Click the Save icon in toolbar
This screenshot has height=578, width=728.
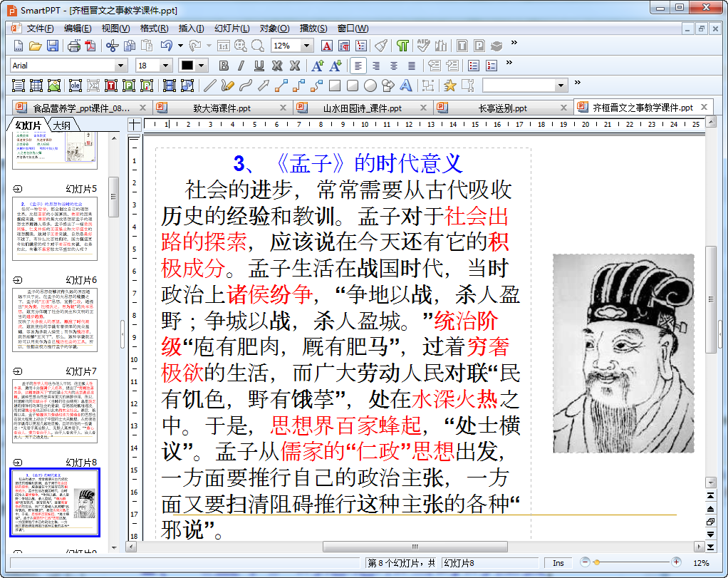coord(53,46)
